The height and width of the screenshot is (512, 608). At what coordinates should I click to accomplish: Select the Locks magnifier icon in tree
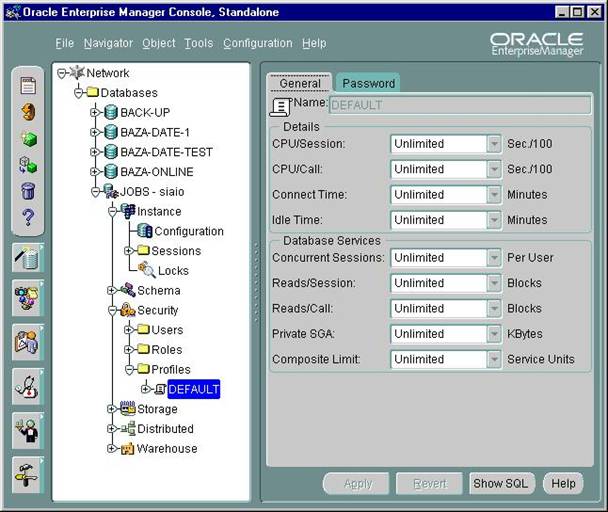pyautogui.click(x=146, y=270)
